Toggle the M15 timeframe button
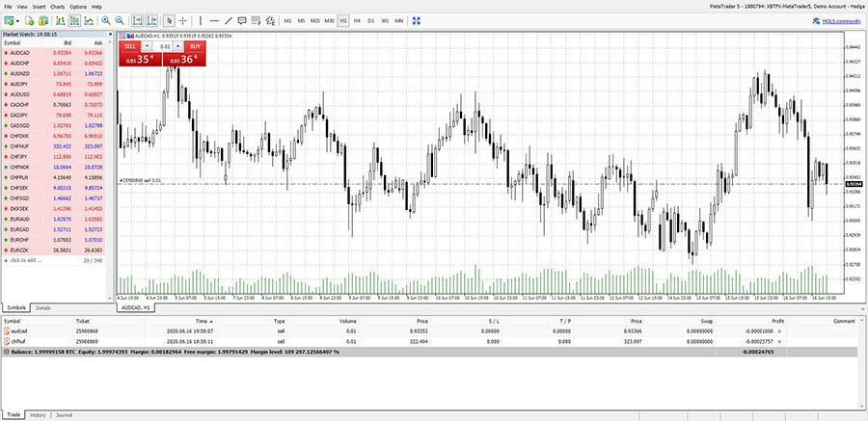Screen dimensions: 868x421 (x=315, y=20)
